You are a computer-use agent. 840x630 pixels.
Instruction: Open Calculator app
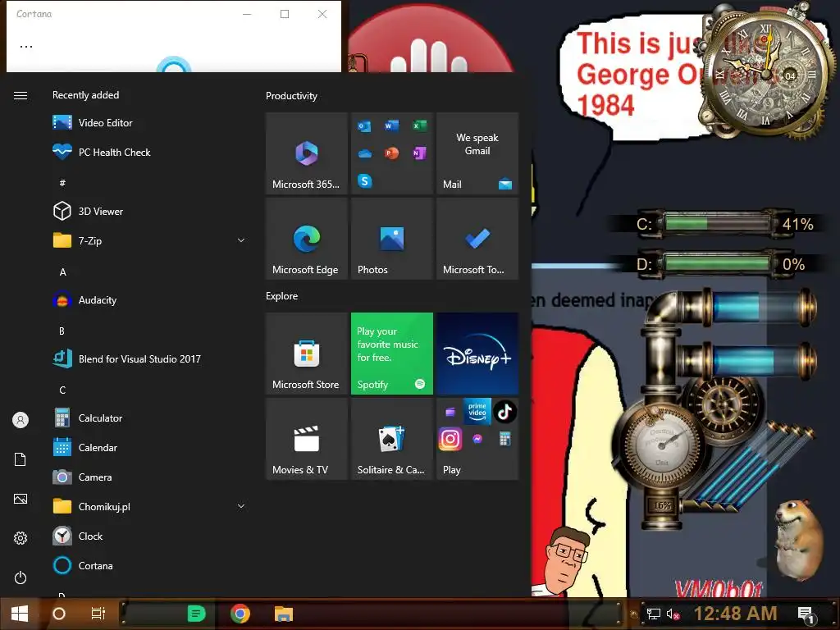tap(150, 418)
